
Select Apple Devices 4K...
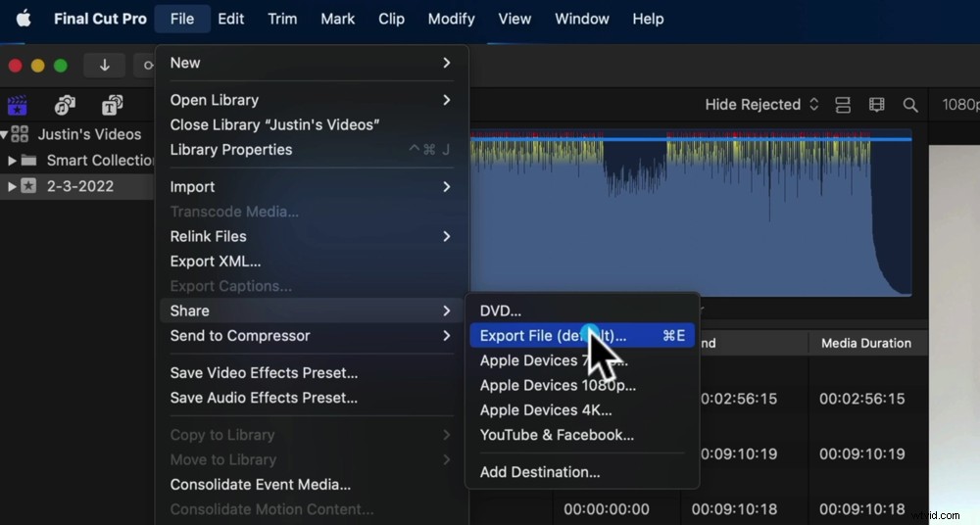(582, 410)
